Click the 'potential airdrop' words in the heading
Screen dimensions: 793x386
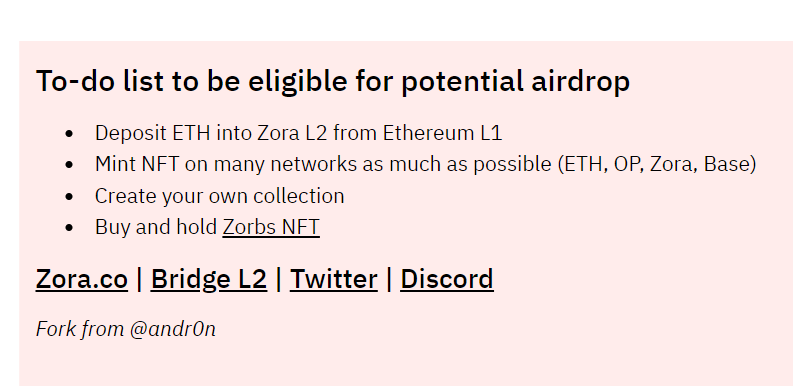(x=516, y=81)
